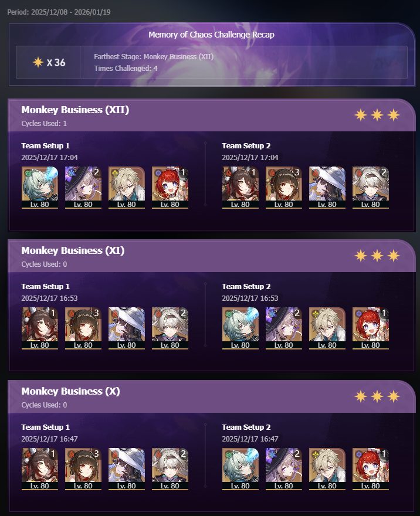Click the green-haired character in XII Team Setup 1
This screenshot has width=420, height=516.
click(x=40, y=188)
